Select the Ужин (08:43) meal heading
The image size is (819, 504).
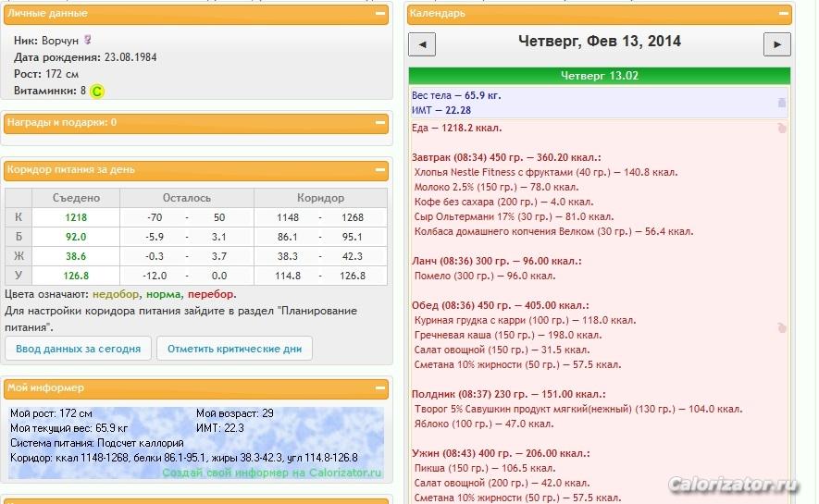coord(501,453)
